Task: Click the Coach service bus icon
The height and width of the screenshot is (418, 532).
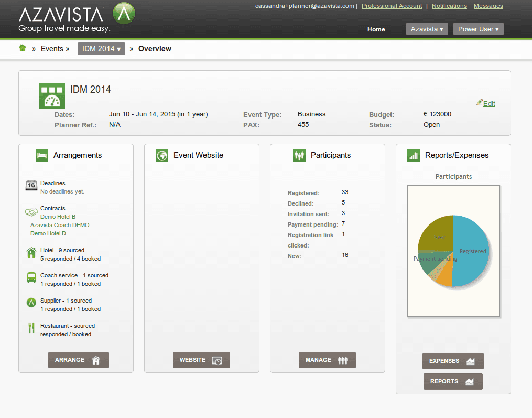Action: 31,277
